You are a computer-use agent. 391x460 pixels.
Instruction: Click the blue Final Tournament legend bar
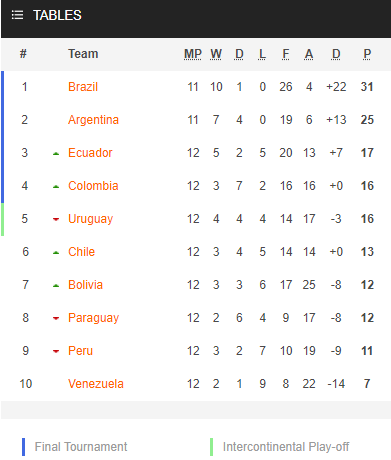(23, 447)
